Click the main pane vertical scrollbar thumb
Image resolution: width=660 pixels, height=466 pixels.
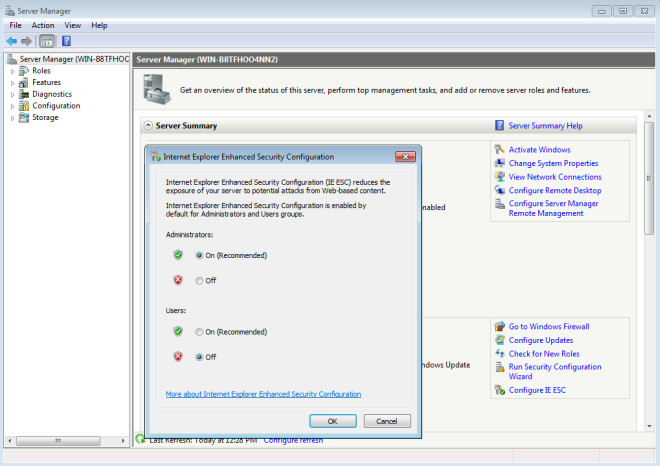(649, 178)
